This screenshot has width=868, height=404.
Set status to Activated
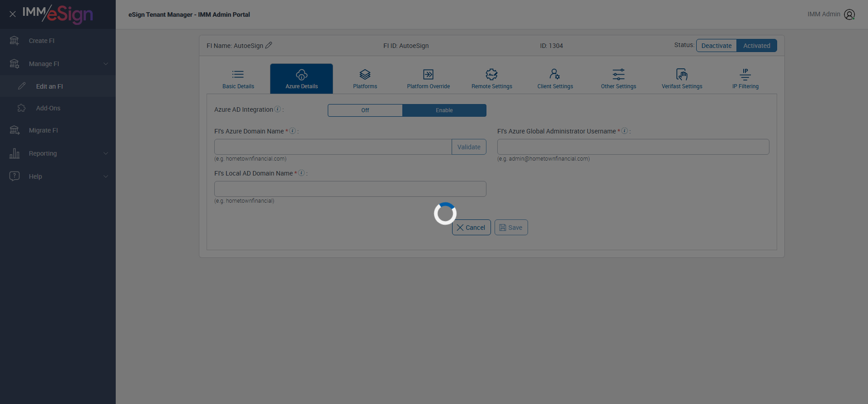pyautogui.click(x=757, y=46)
